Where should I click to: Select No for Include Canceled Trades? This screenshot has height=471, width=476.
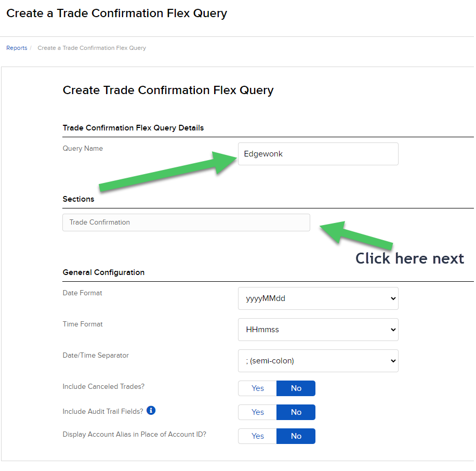click(x=296, y=388)
